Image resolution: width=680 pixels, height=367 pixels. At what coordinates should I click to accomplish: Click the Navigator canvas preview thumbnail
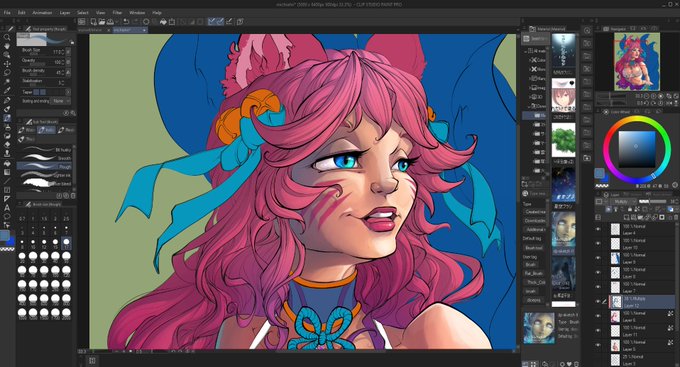pos(637,61)
